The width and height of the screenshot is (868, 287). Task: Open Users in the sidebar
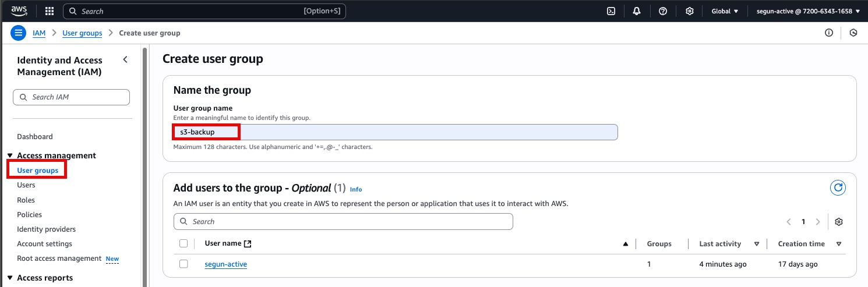pyautogui.click(x=26, y=185)
